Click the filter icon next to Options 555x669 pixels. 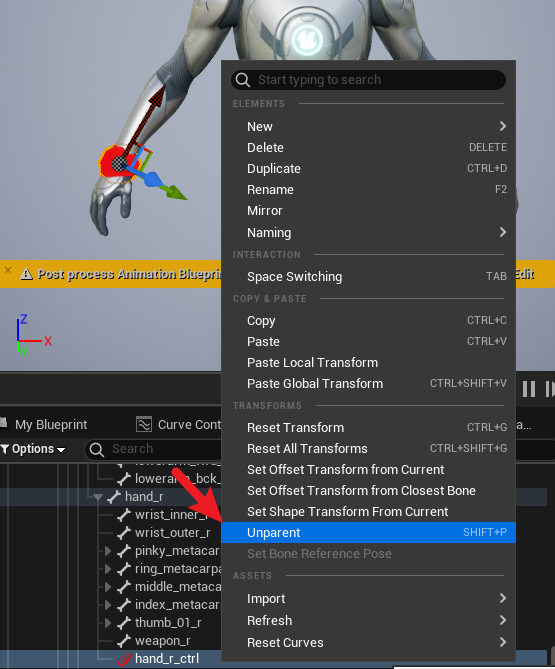pyautogui.click(x=5, y=449)
